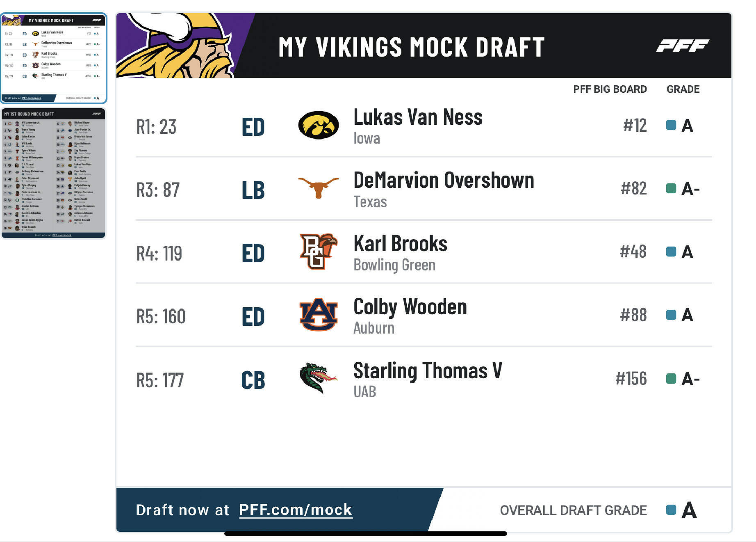Open the PFF.com/mock link
The height and width of the screenshot is (542, 756).
(295, 510)
